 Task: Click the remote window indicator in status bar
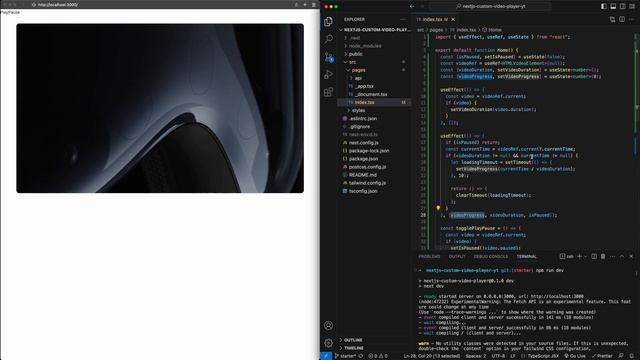[326, 356]
